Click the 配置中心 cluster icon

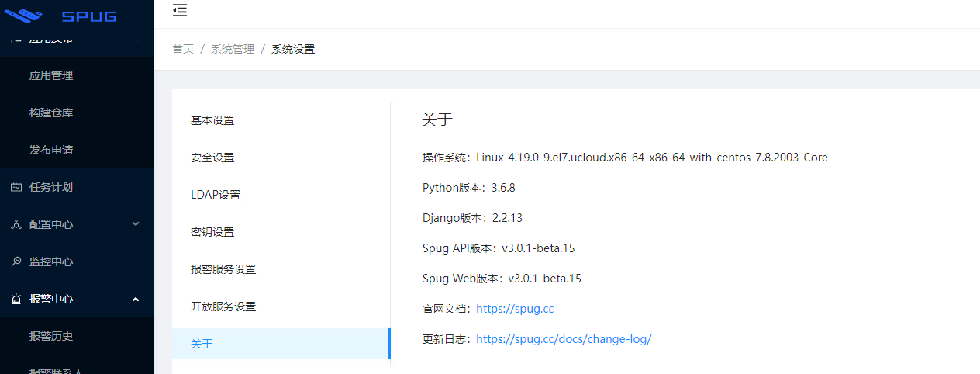click(x=16, y=224)
